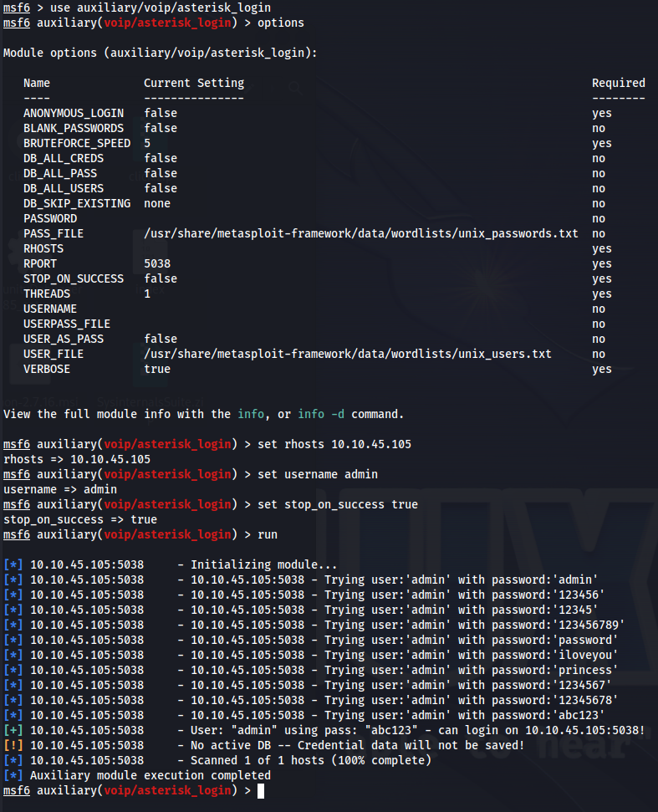Click the DB_ALL_PASS option name

point(60,173)
